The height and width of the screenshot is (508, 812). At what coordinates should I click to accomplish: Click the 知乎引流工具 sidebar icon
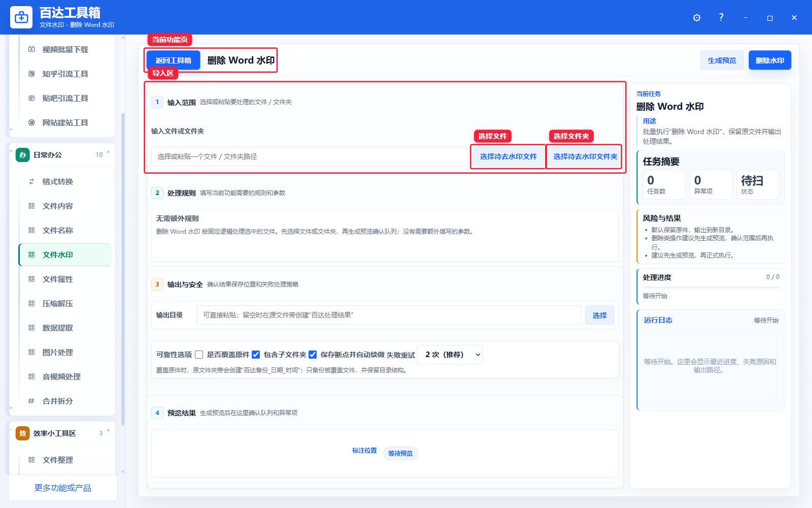[x=31, y=74]
